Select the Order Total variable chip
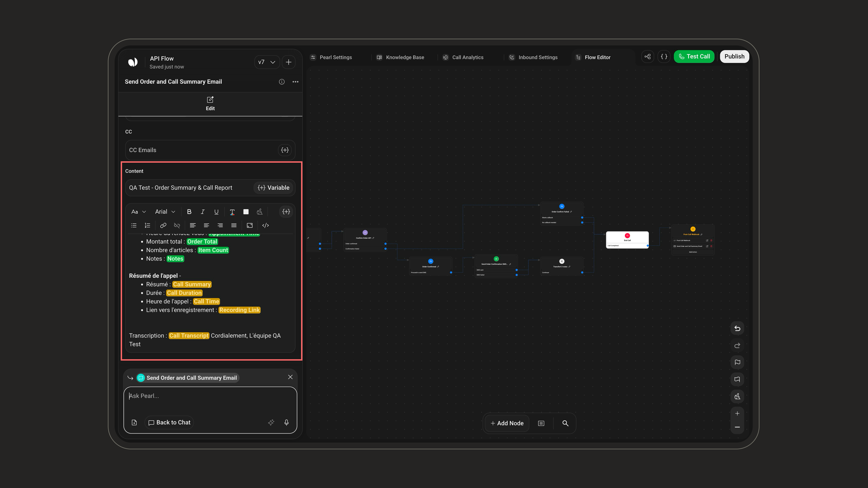 pos(202,242)
